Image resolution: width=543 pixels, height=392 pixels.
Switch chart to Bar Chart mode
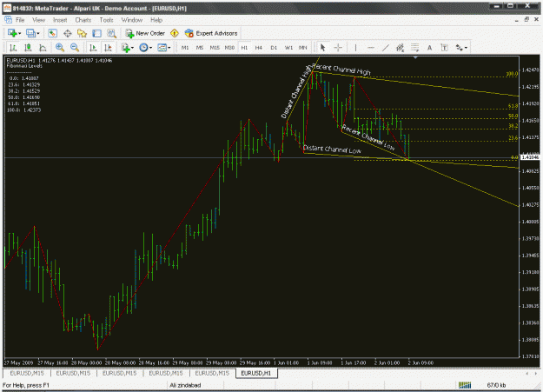click(13, 48)
